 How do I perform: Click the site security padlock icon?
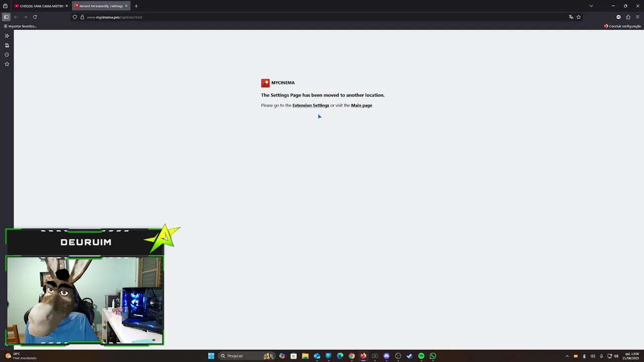pos(82,17)
